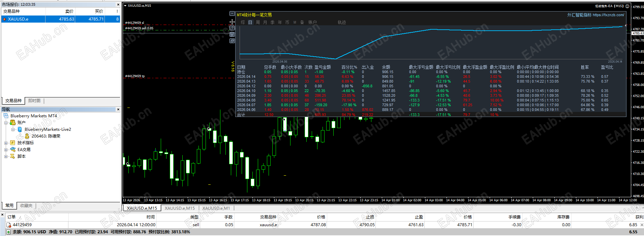Image resolution: width=644 pixels, height=236 pixels.
Task: Click the 止损 4790.05 cell of order 44129459
Action: [x=367, y=225]
